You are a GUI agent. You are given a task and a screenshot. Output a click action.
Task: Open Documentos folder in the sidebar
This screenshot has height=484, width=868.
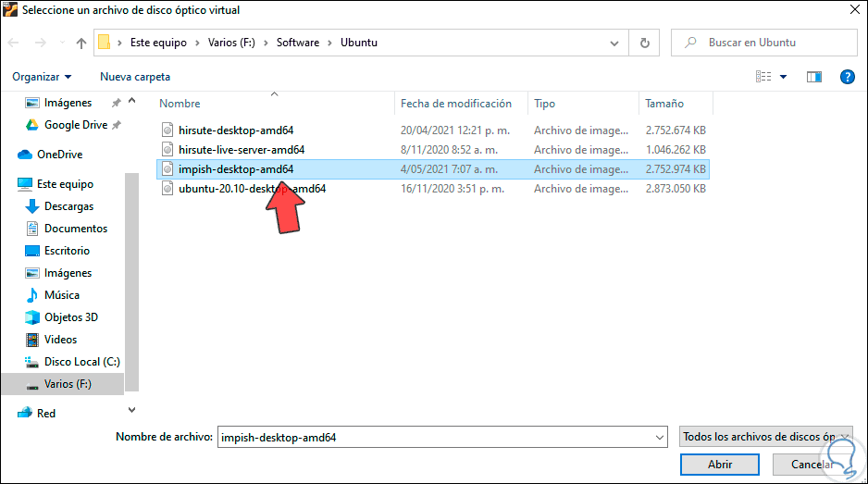(76, 229)
